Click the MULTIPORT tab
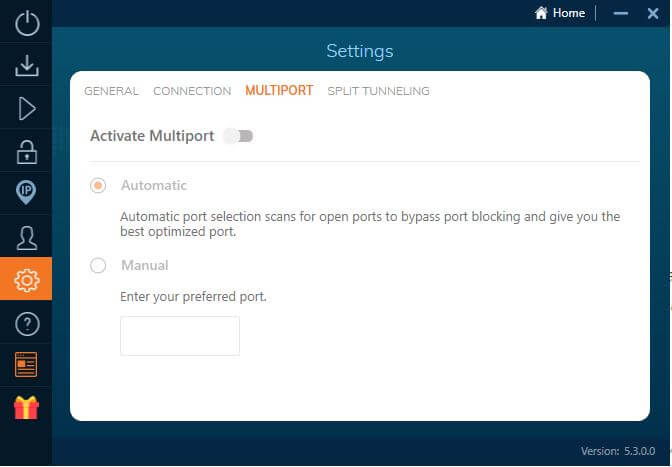The height and width of the screenshot is (467, 672). pyautogui.click(x=279, y=90)
